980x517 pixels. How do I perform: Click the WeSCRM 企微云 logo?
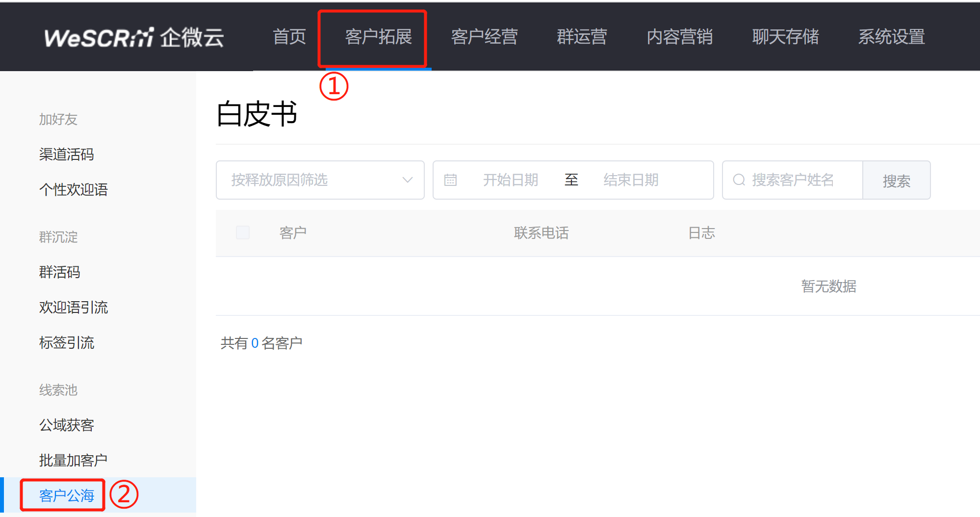tap(134, 37)
